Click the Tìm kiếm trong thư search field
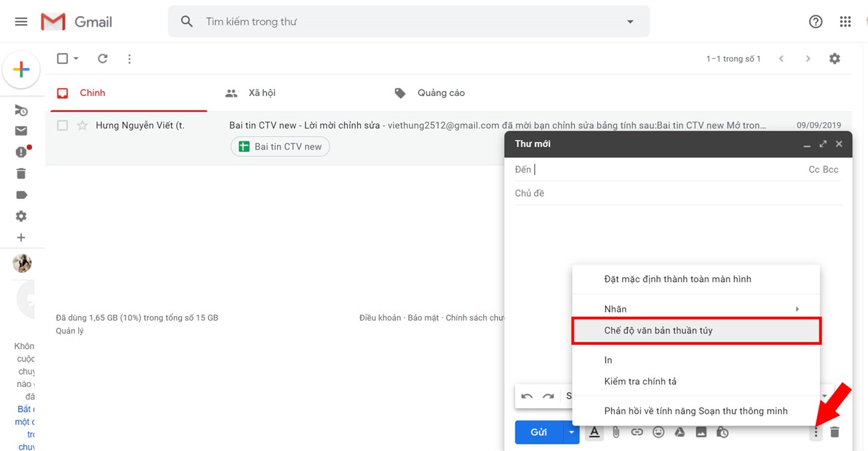Screen dimensions: 868x451 pos(409,21)
